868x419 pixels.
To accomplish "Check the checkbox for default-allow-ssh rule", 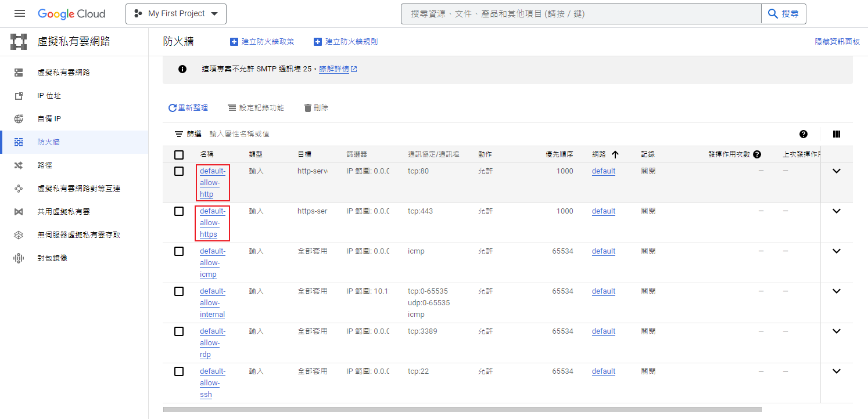I will pos(179,371).
